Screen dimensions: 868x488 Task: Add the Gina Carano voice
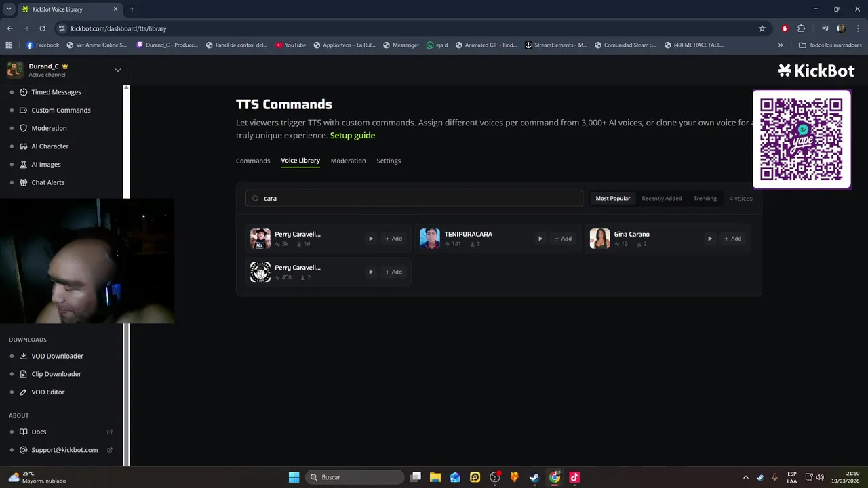point(732,239)
